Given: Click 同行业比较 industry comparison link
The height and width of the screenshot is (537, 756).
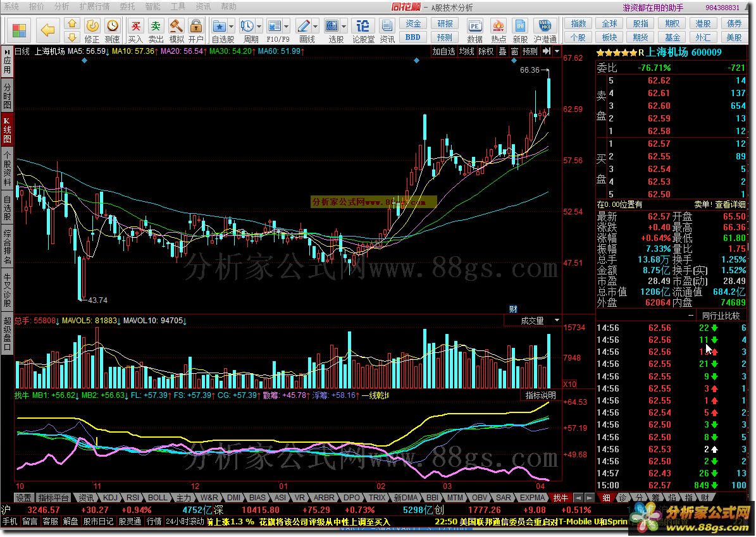Looking at the screenshot, I should [721, 316].
